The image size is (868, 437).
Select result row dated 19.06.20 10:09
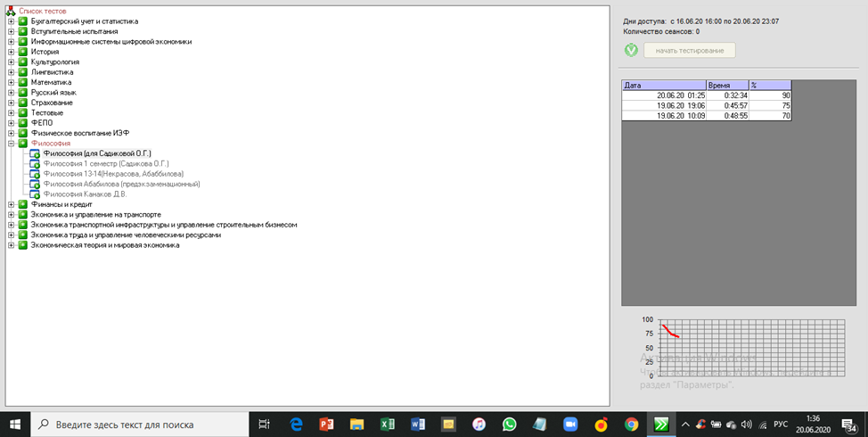click(707, 116)
